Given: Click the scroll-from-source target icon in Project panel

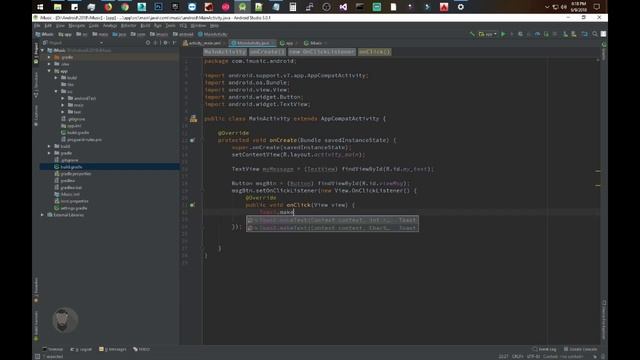Looking at the screenshot, I should [148, 43].
